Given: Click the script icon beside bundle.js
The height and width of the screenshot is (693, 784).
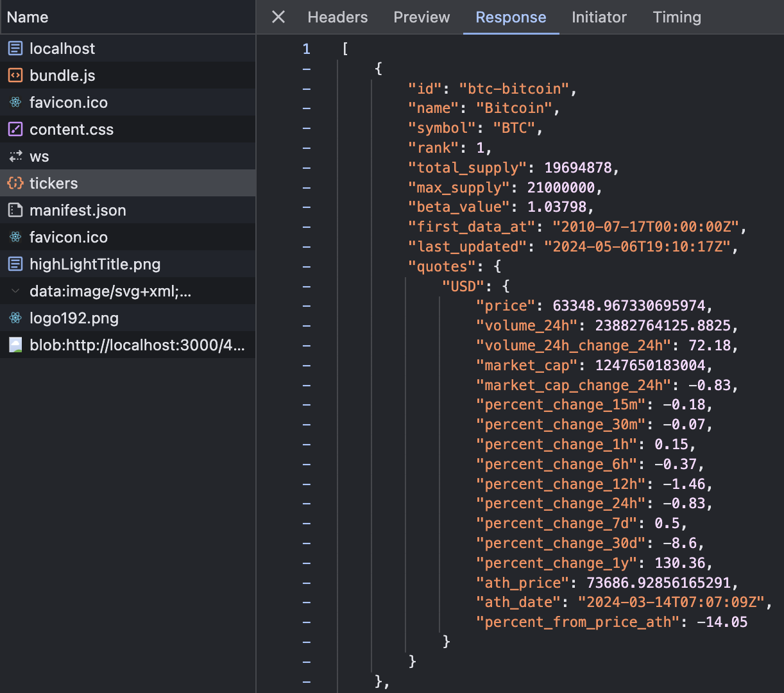Looking at the screenshot, I should 15,75.
